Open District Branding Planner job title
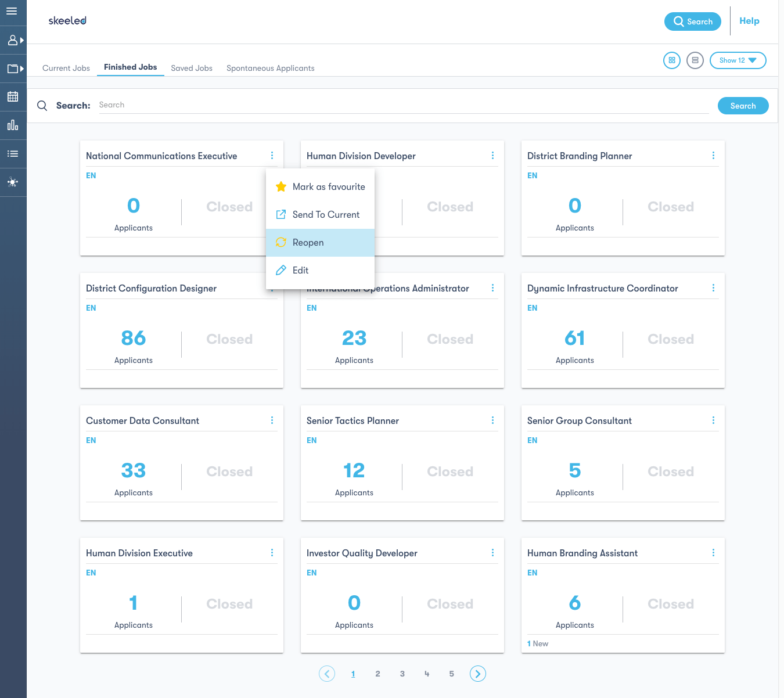Image resolution: width=784 pixels, height=698 pixels. coord(580,156)
